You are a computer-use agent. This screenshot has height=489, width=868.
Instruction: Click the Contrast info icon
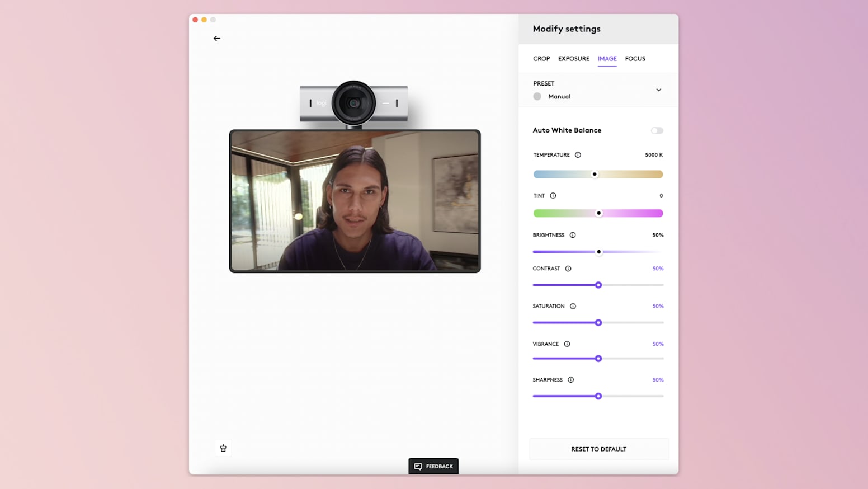coord(568,269)
